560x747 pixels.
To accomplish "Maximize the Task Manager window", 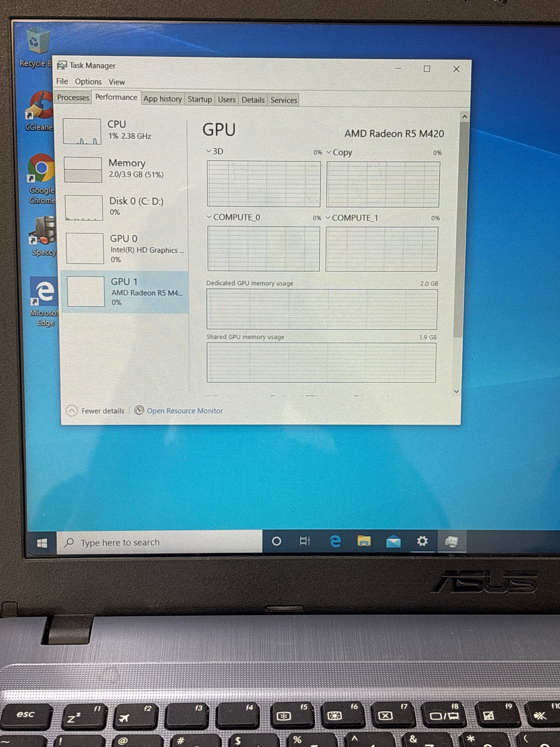I will point(427,68).
